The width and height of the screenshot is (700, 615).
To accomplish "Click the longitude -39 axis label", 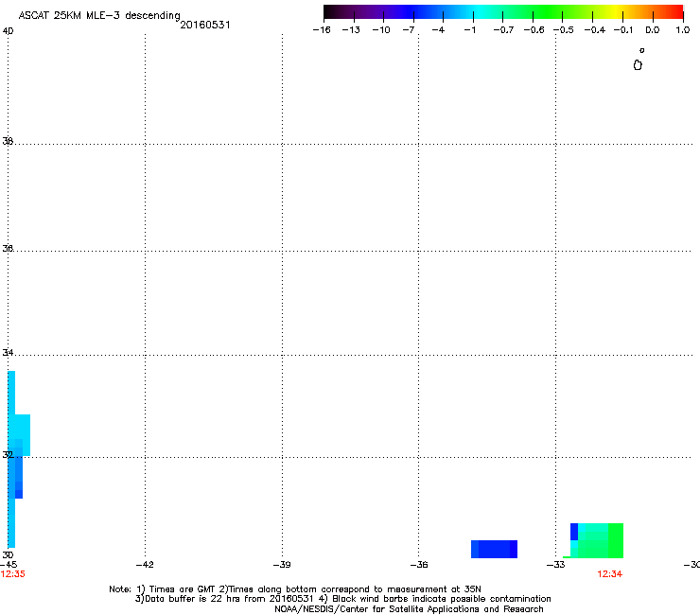I will point(282,565).
